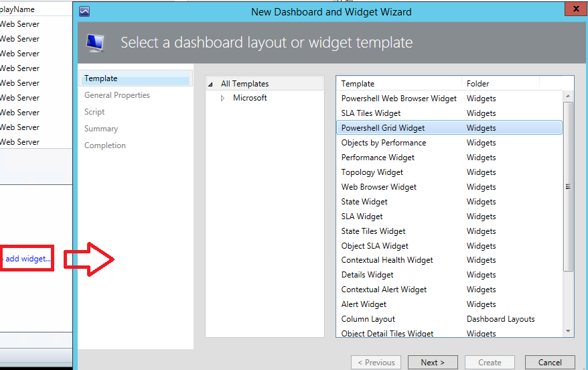Select Topology Widget template
The width and height of the screenshot is (588, 370).
click(449, 172)
